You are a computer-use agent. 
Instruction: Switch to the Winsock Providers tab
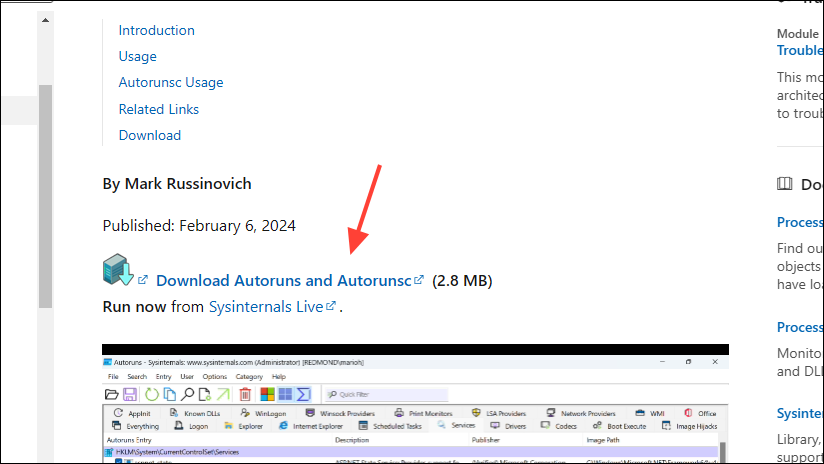[x=340, y=414]
